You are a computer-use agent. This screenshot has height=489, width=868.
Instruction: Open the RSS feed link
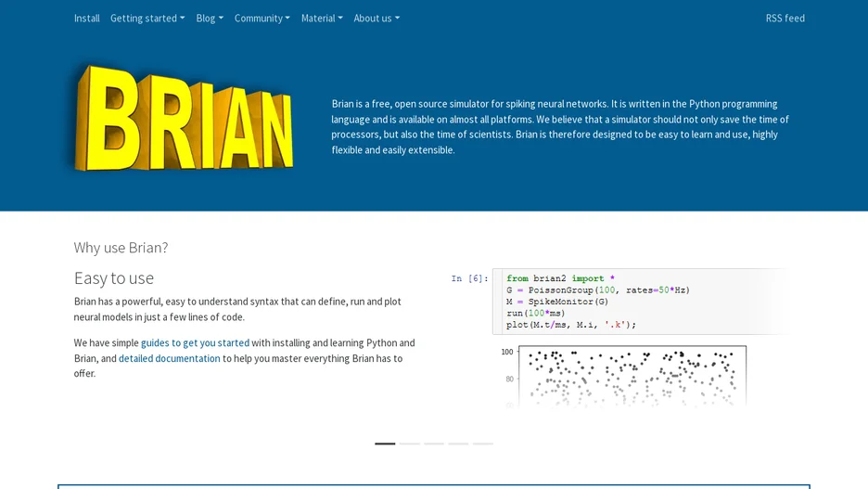(785, 19)
